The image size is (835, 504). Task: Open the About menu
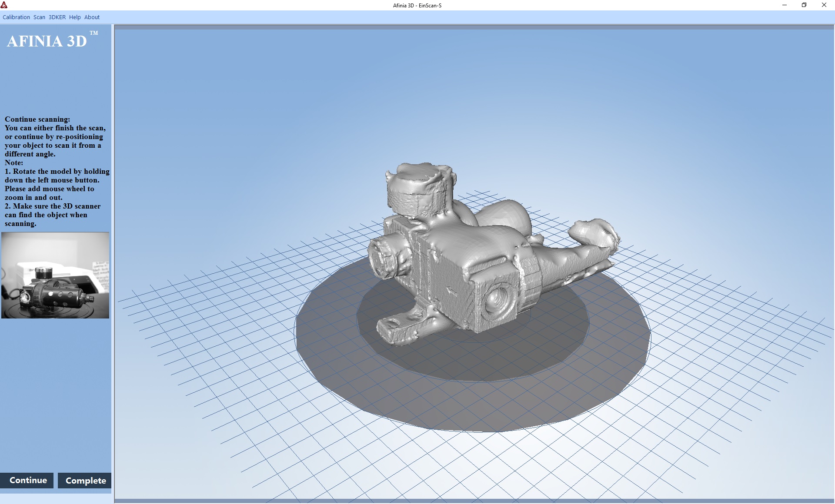click(92, 17)
